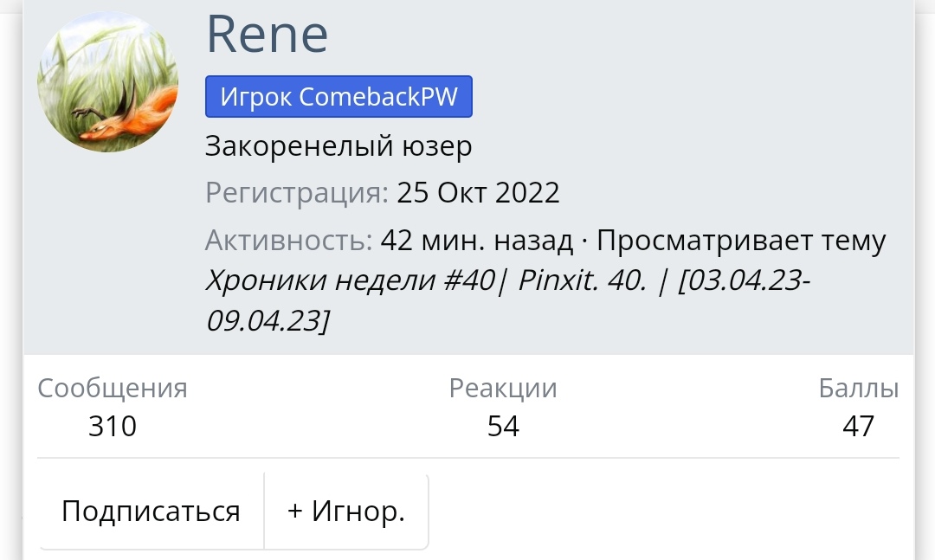Click the 42 мин. назад activity time
Image resolution: width=935 pixels, height=560 pixels.
(x=477, y=240)
